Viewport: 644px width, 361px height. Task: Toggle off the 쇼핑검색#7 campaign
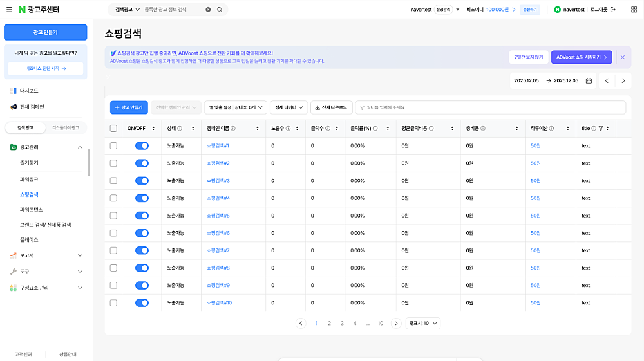(142, 250)
